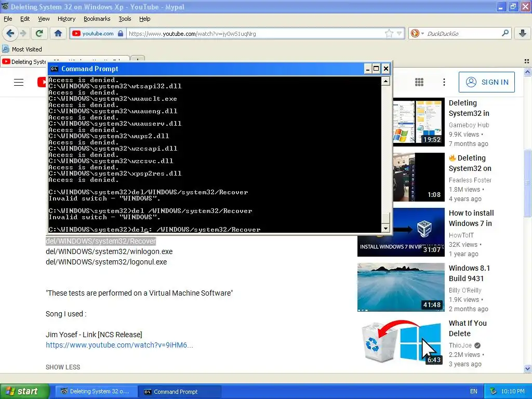
Task: Open the Windows 8.1 Build 9431 thumbnail
Action: (401, 287)
